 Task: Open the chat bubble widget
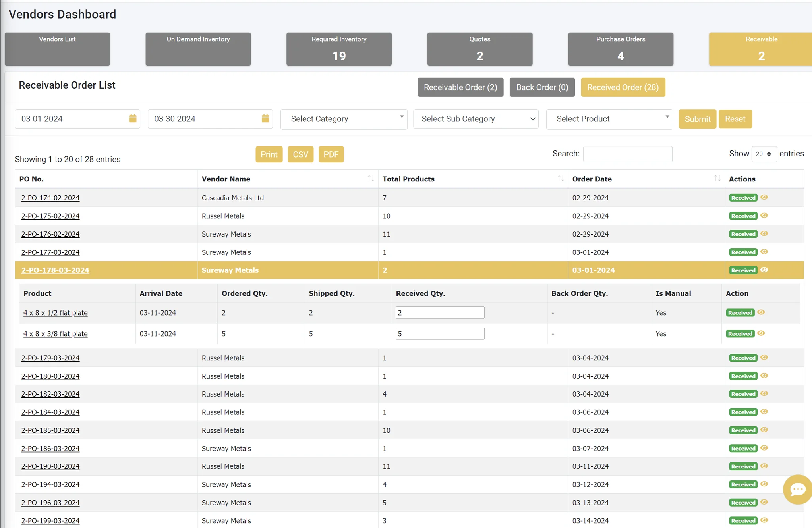[x=797, y=489]
